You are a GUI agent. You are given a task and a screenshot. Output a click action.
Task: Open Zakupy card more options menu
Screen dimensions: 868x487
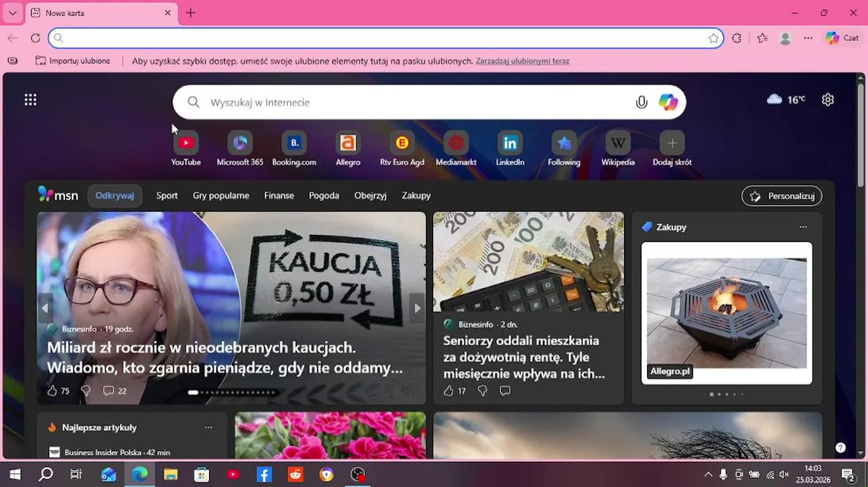pos(803,227)
